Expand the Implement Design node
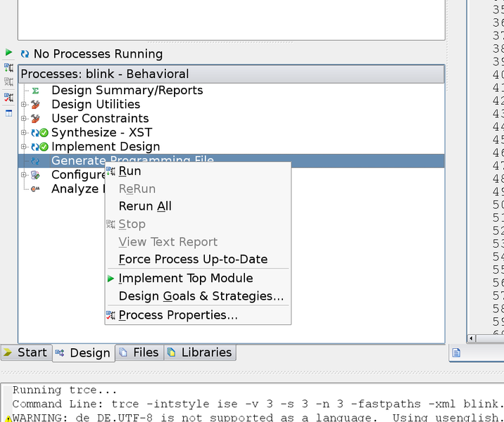This screenshot has height=422, width=504. 23,146
